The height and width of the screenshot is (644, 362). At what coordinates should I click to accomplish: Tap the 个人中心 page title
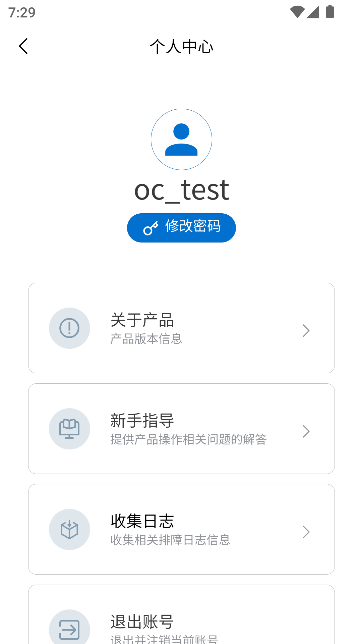(x=181, y=47)
